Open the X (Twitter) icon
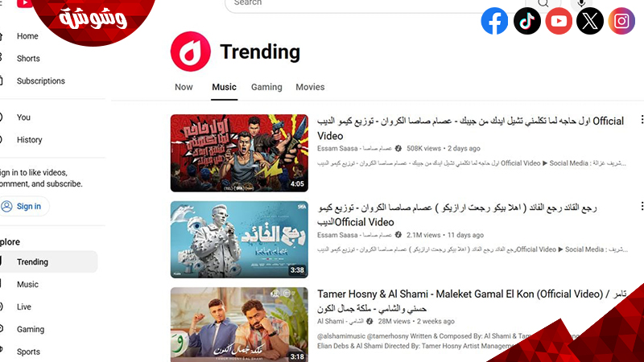This screenshot has height=362, width=644. point(590,21)
